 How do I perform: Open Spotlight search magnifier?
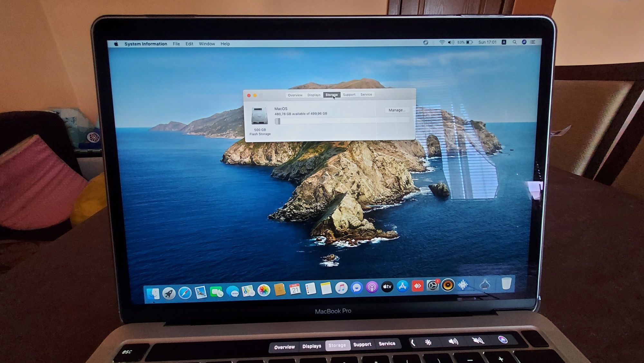(515, 42)
